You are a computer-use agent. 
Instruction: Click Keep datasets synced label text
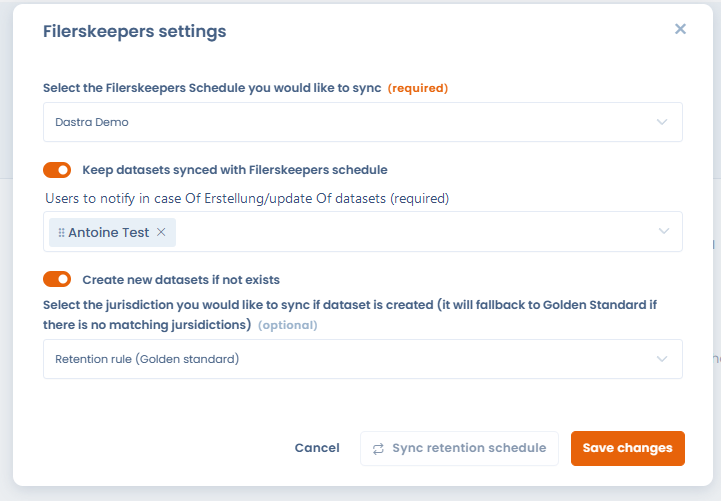[235, 170]
